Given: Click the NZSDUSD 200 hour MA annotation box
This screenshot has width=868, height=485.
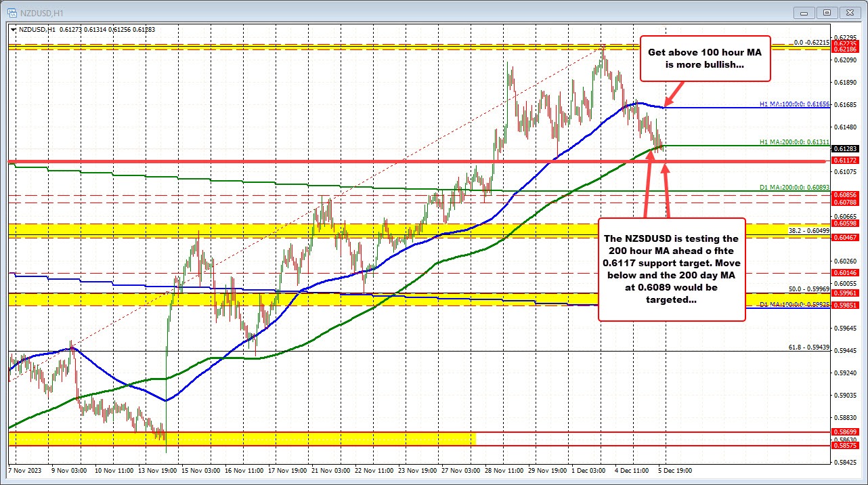Looking at the screenshot, I should coord(671,269).
